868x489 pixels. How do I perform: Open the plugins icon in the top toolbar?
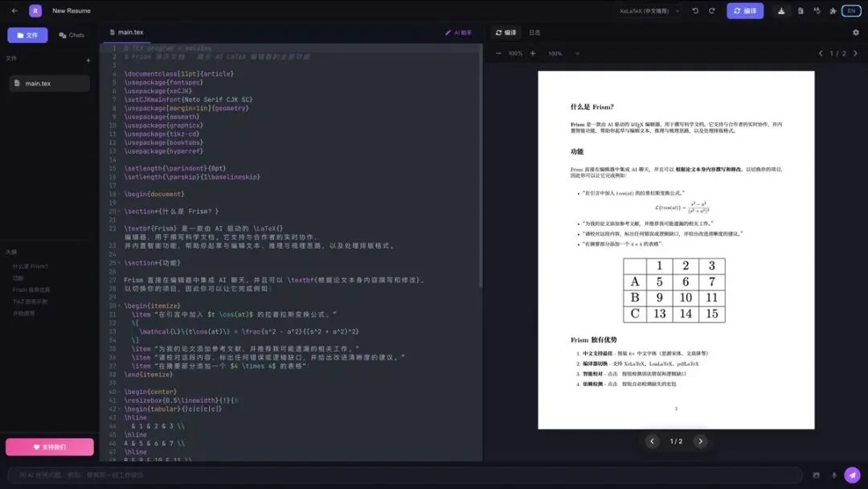coord(833,10)
